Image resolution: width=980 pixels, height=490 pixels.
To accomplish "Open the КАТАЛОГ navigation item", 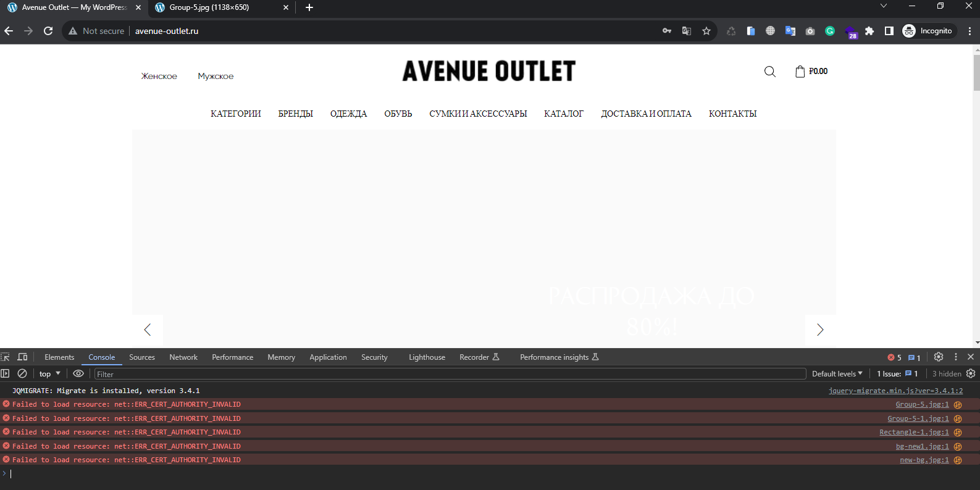I will click(x=564, y=114).
